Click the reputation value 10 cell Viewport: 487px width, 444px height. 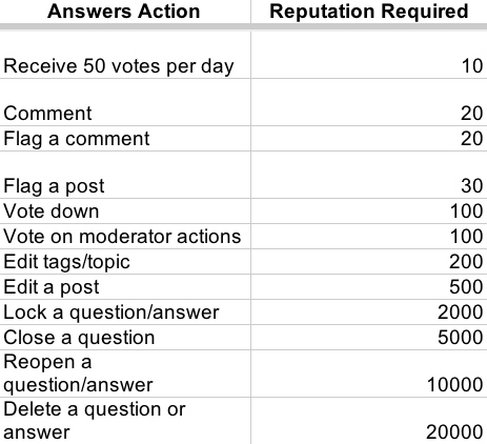pyautogui.click(x=369, y=55)
